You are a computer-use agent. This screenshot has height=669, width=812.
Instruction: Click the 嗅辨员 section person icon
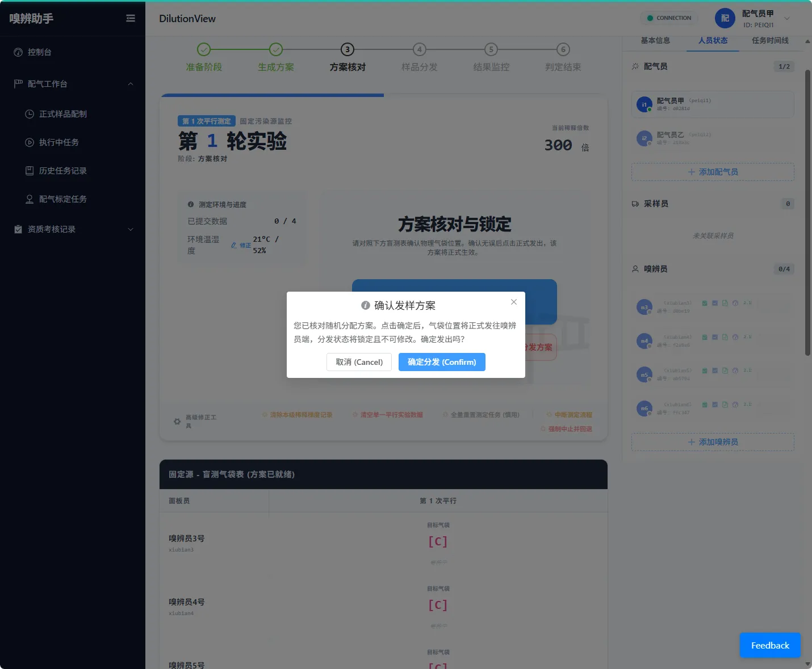(x=635, y=269)
